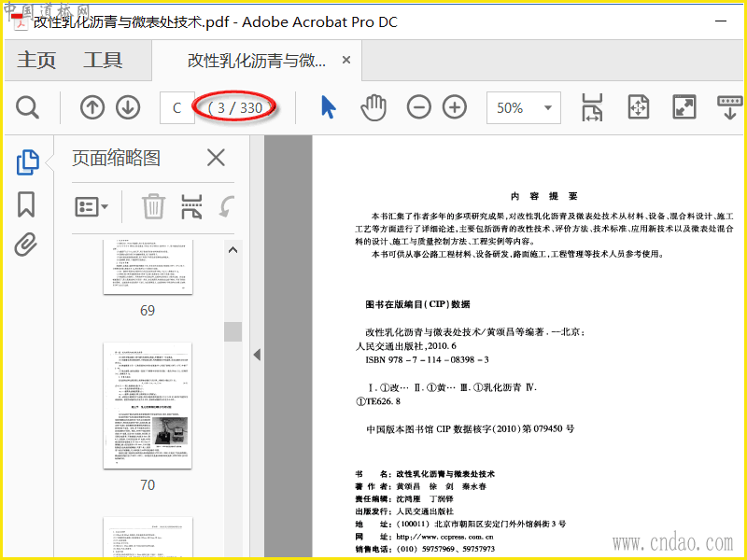Go to next page with down arrow

click(x=128, y=107)
